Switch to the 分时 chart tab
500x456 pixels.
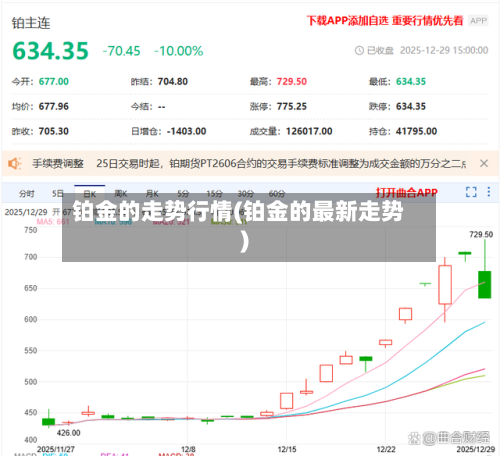click(27, 194)
